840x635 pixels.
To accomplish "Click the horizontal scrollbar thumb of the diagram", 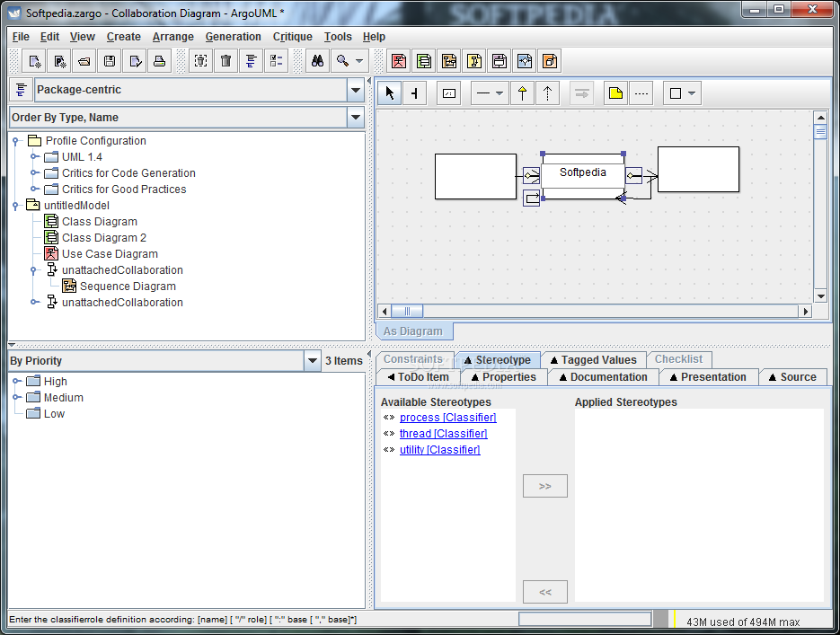I will (x=407, y=311).
